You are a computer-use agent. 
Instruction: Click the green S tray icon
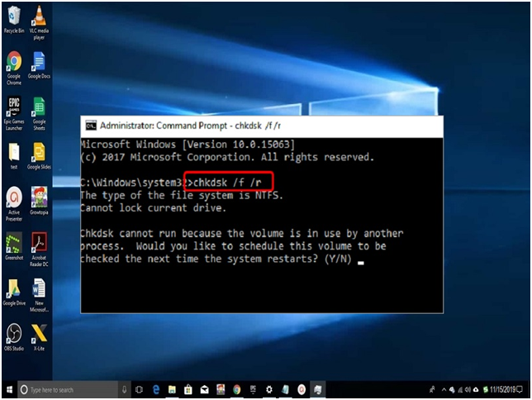pos(486,389)
